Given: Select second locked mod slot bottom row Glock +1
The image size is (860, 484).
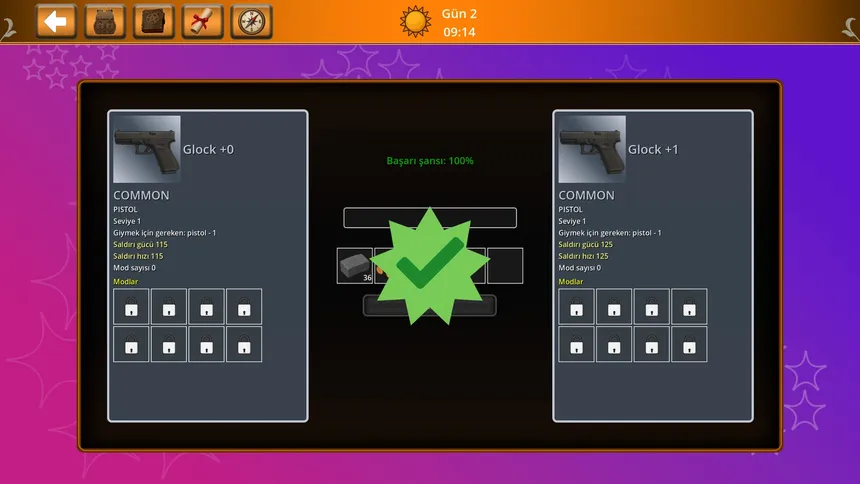Looking at the screenshot, I should pos(614,344).
